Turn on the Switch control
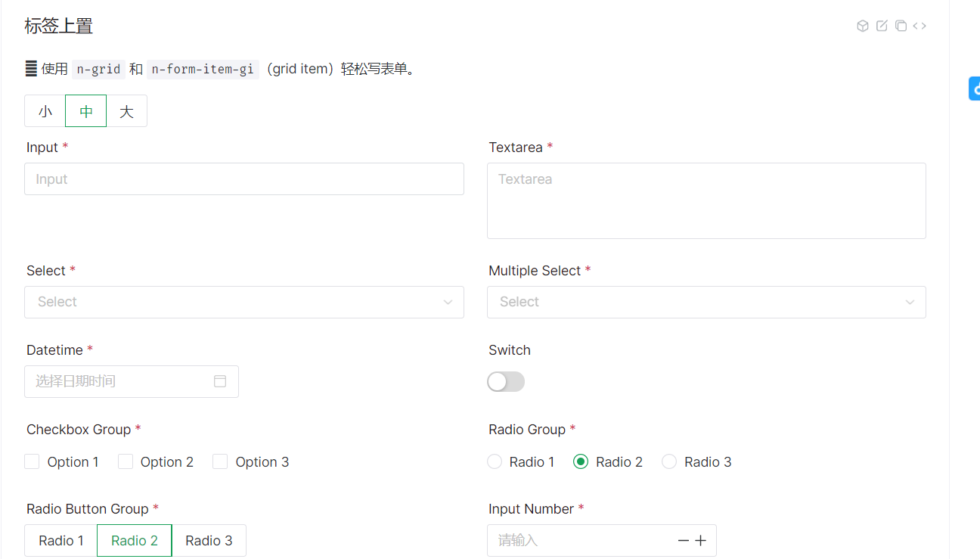 click(506, 381)
